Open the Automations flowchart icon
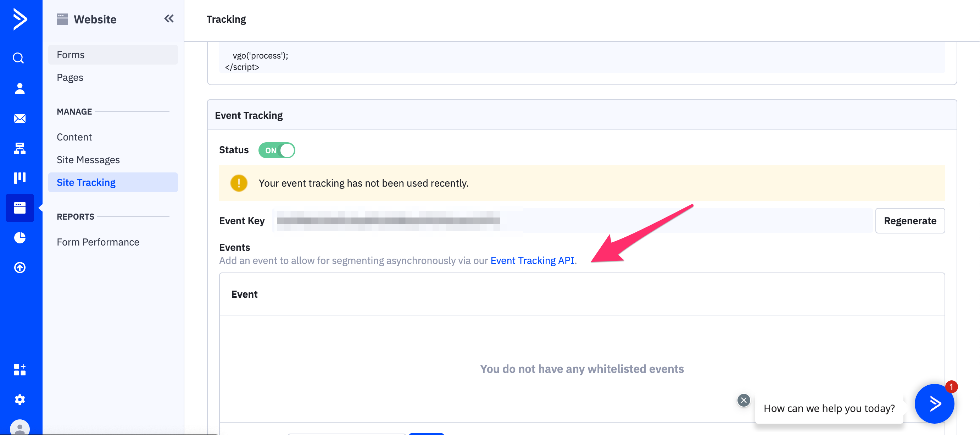 pos(20,148)
